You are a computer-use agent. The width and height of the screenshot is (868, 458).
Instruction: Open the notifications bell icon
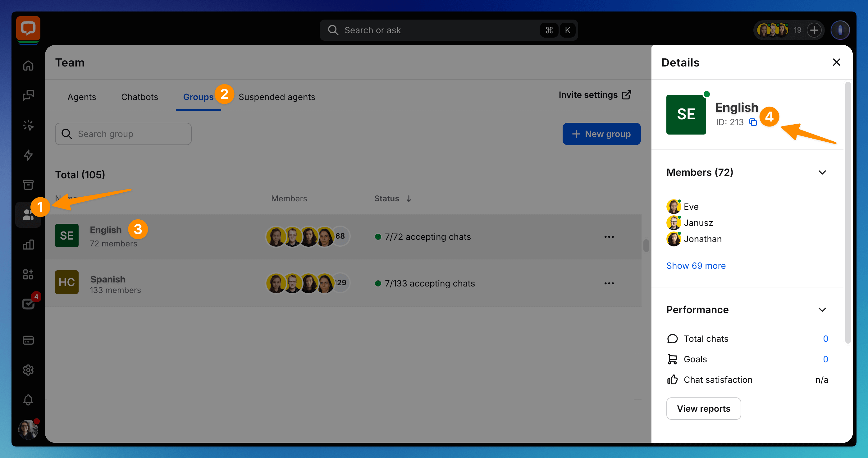click(28, 400)
